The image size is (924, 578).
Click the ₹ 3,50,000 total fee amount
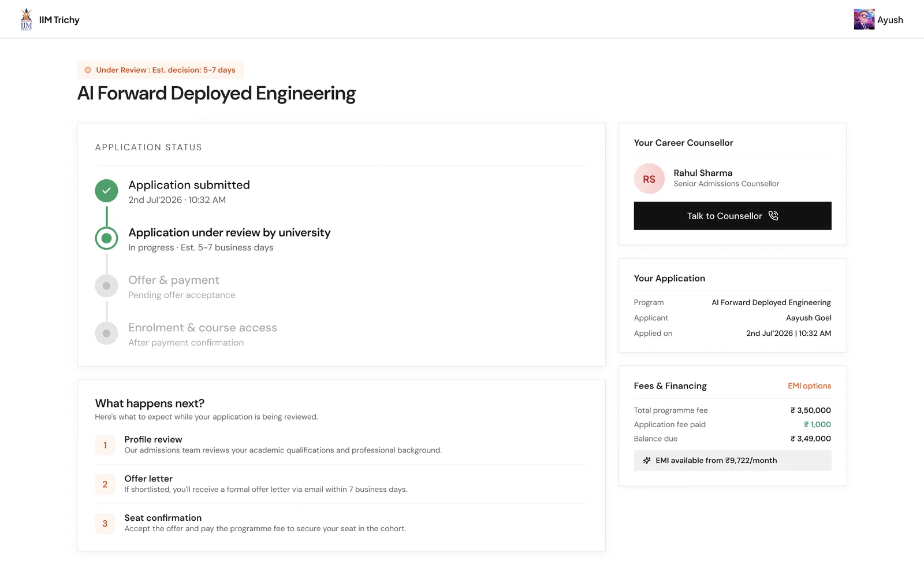pos(810,410)
